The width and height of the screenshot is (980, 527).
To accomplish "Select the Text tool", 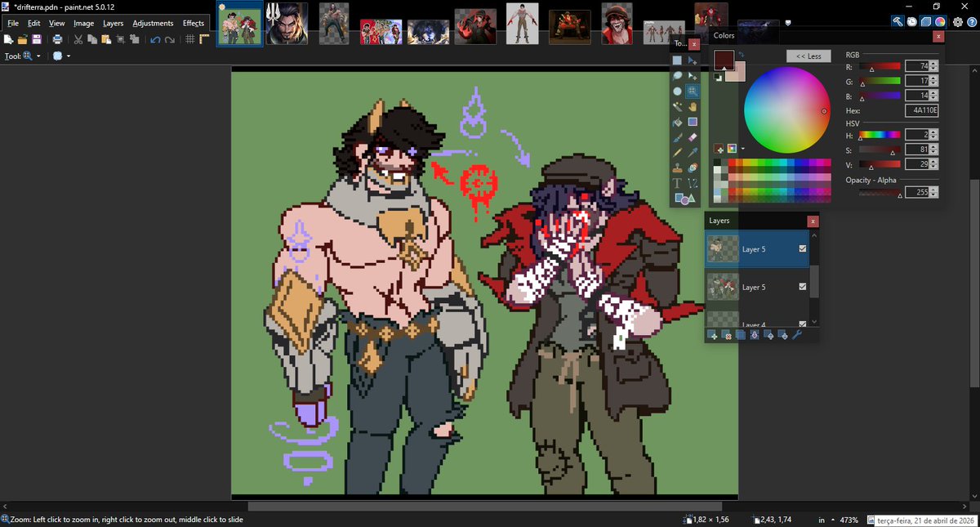I will point(676,183).
